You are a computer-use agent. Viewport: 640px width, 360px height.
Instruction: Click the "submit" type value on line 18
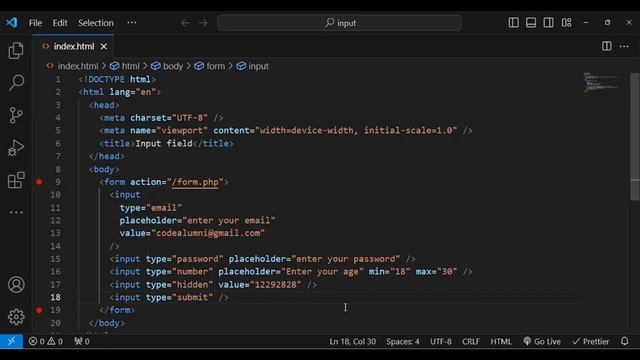click(192, 297)
